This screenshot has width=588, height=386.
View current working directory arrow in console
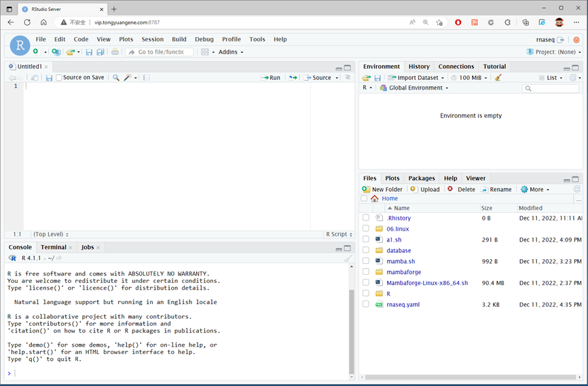tap(59, 258)
